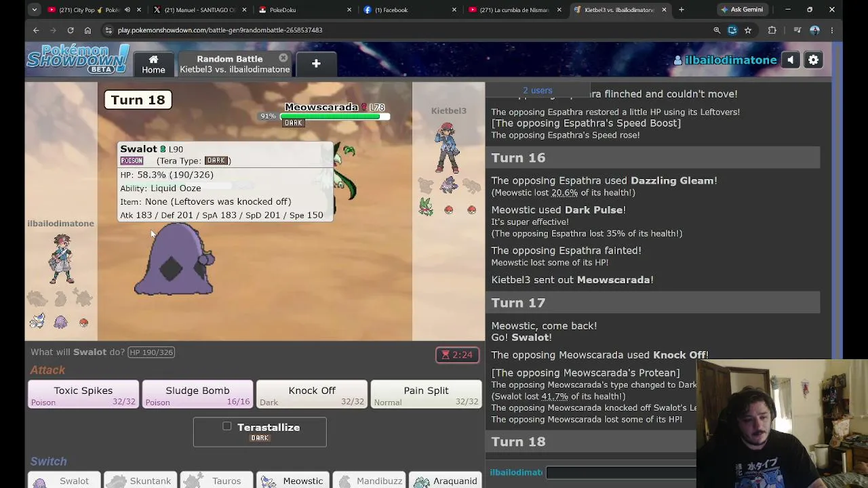Open the Chrome three-dot menu
The height and width of the screenshot is (488, 868).
pos(831,30)
